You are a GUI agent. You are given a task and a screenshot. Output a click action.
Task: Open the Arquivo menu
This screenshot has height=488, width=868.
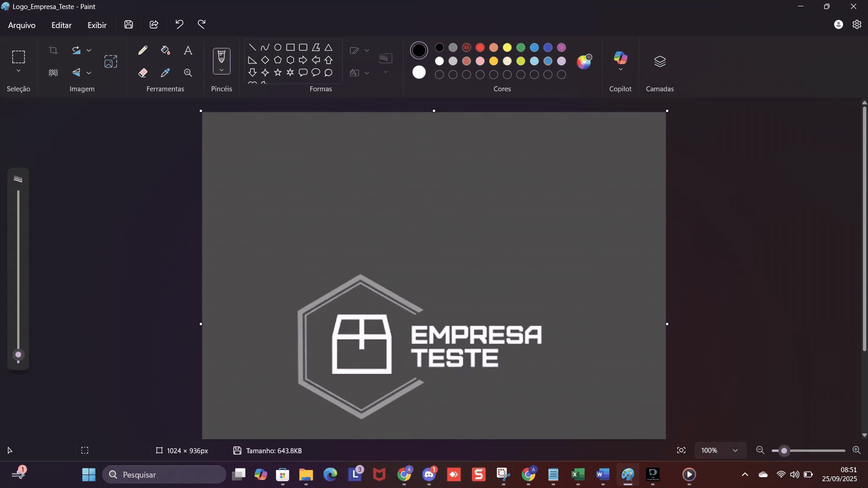coord(22,25)
